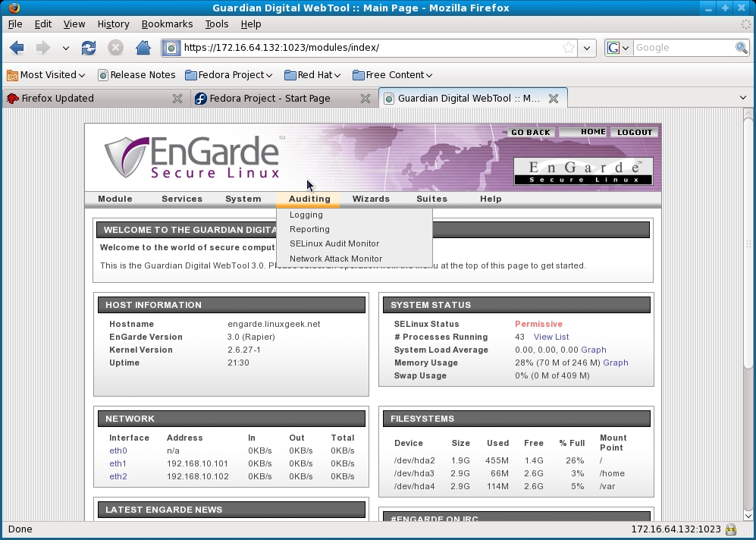This screenshot has height=540, width=756.
Task: Expand the Red Hat bookmark folder
Action: point(312,75)
